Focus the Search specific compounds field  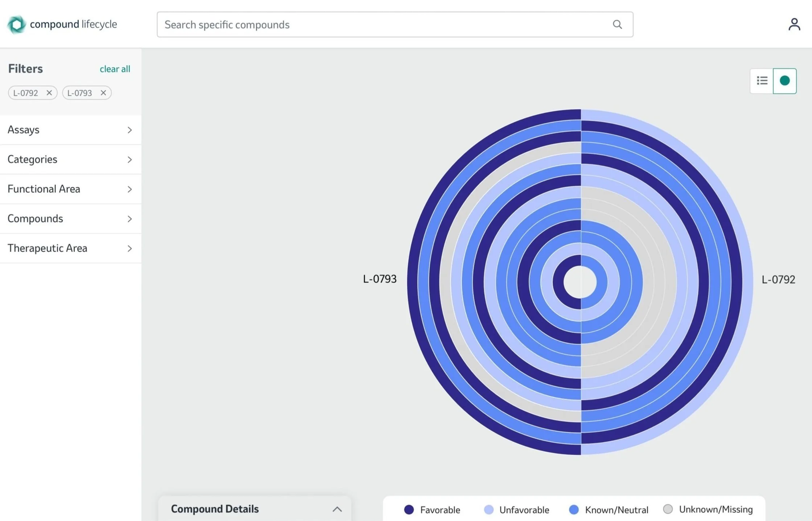[384, 25]
